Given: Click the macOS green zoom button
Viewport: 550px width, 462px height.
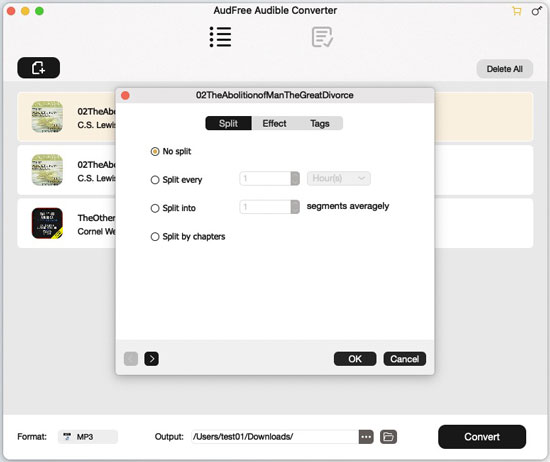Looking at the screenshot, I should click(x=39, y=11).
